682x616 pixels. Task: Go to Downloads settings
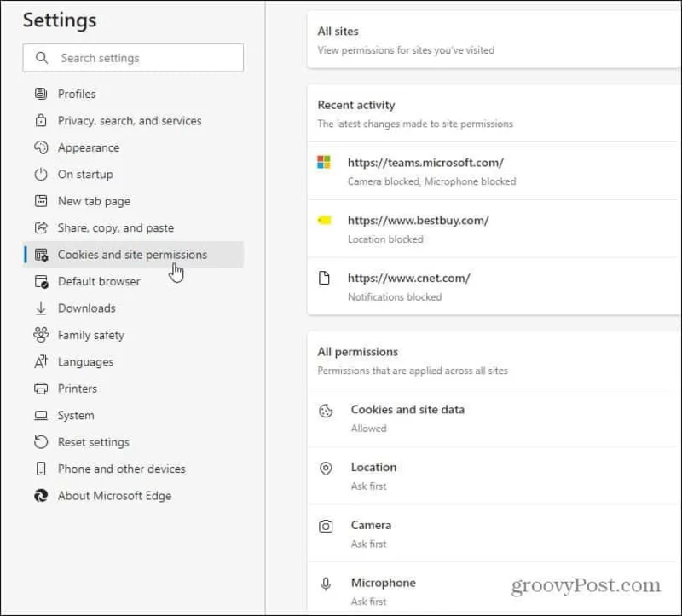(x=133, y=308)
